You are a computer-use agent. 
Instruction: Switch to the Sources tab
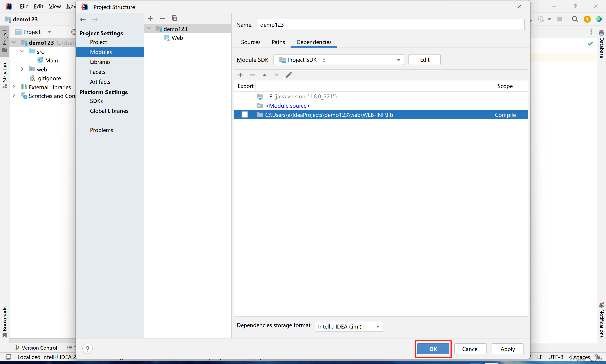251,41
